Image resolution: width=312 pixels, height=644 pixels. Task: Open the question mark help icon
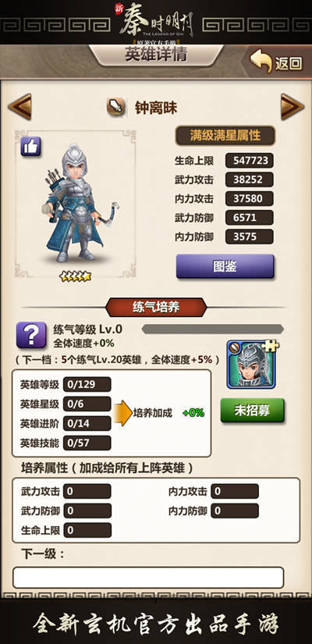pyautogui.click(x=31, y=335)
